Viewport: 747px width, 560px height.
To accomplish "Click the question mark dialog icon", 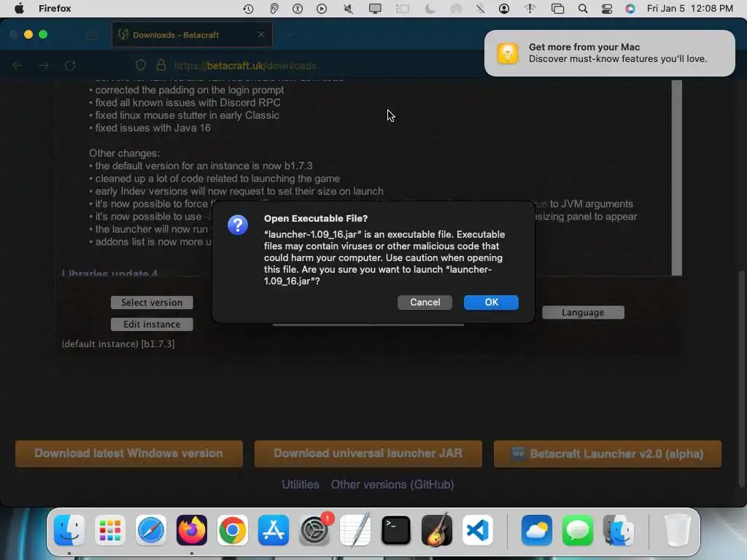I will (237, 225).
